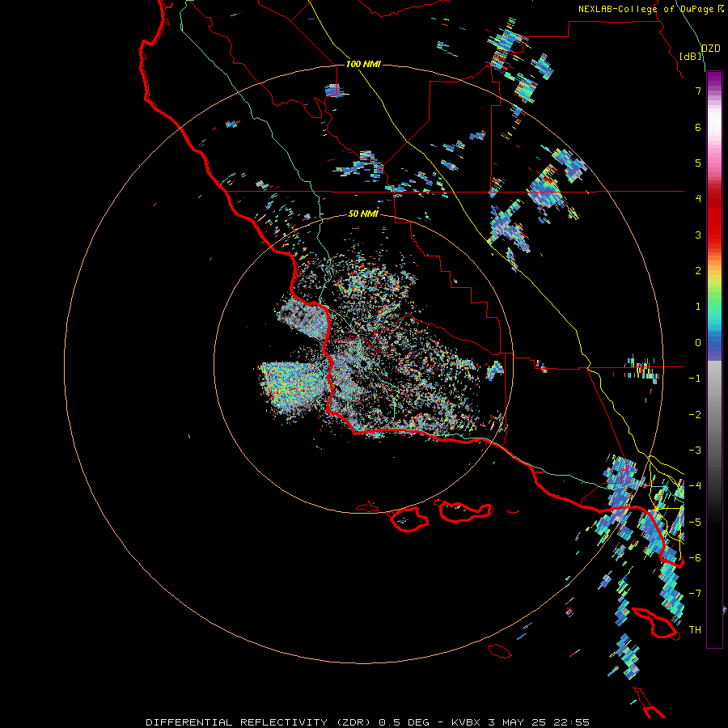Click the 1 value on the dB scale
728x728 pixels.
pos(698,307)
